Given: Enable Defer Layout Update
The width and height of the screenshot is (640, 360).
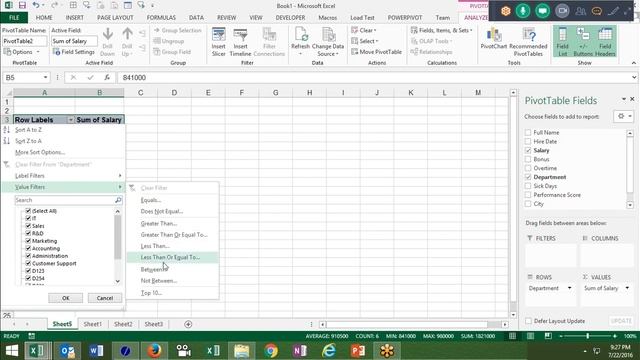Looking at the screenshot, I should [x=529, y=321].
